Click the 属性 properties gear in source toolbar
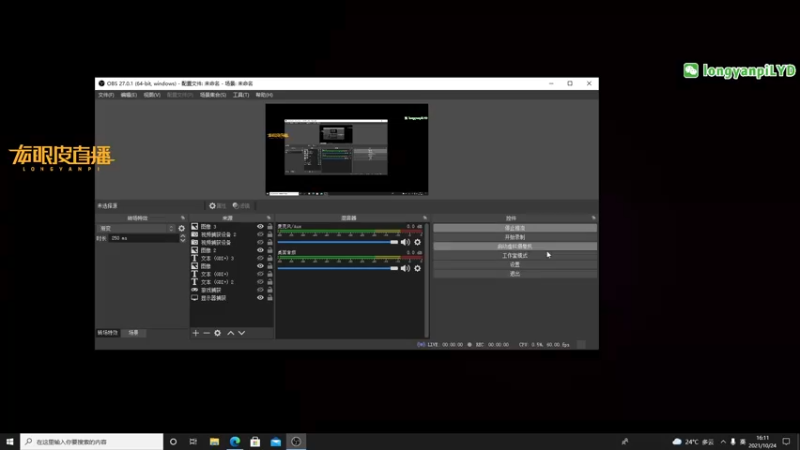Image resolution: width=800 pixels, height=450 pixels. tap(217, 206)
